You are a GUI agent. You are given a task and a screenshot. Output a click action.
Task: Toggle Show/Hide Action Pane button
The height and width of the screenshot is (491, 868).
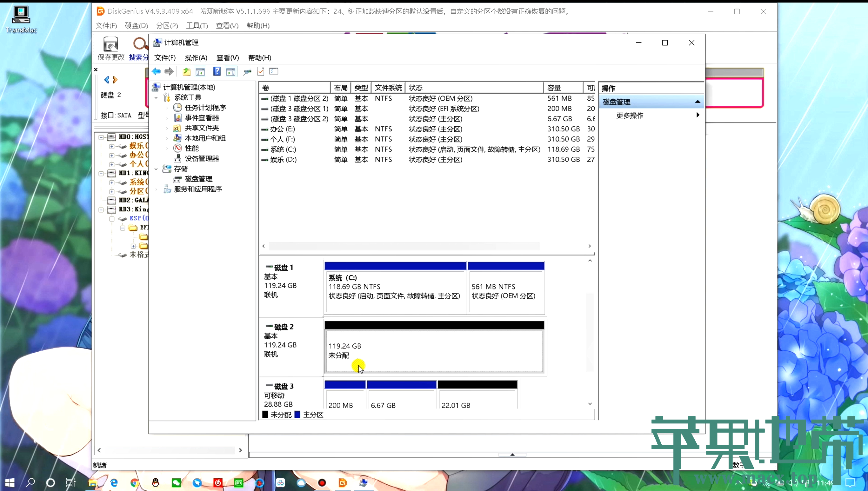[231, 71]
